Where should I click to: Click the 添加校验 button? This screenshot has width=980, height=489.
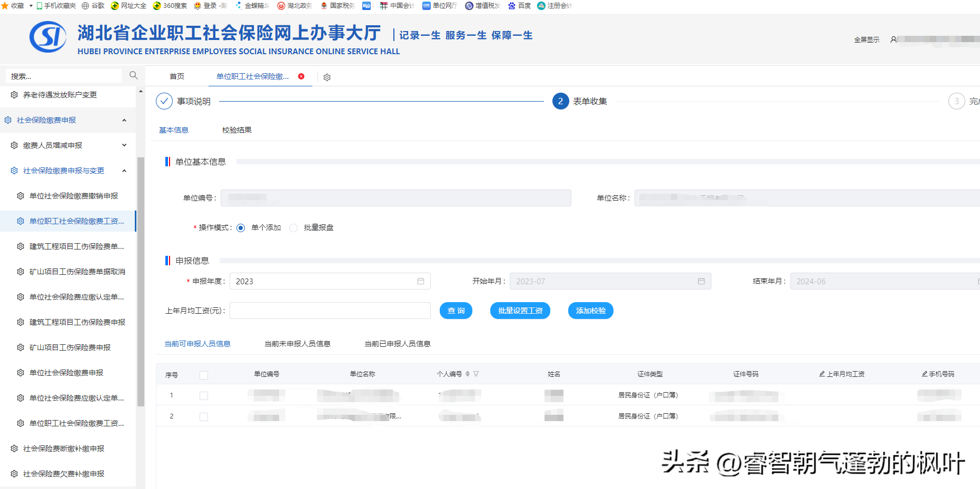coord(591,311)
